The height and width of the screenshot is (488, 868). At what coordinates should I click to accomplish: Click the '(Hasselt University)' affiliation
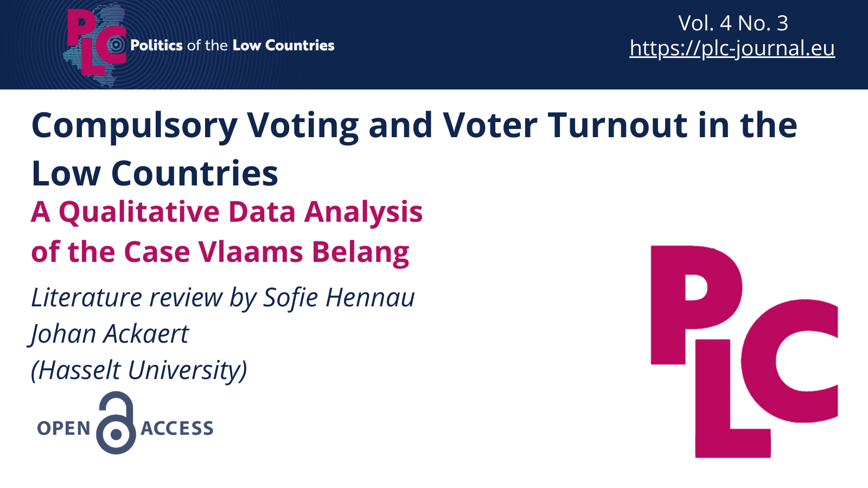pos(139,370)
